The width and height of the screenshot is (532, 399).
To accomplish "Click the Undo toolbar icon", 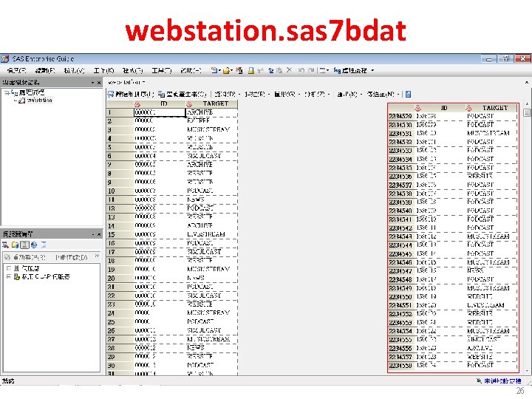I will pyautogui.click(x=301, y=70).
